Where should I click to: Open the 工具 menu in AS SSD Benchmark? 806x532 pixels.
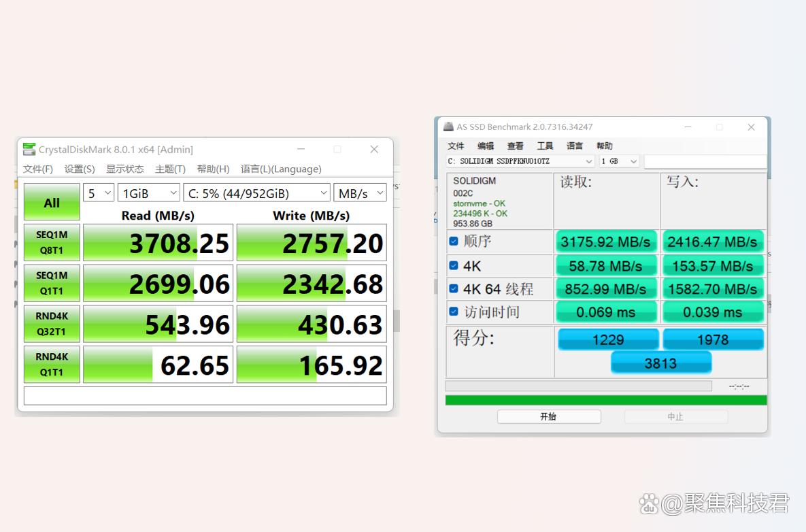coord(544,145)
